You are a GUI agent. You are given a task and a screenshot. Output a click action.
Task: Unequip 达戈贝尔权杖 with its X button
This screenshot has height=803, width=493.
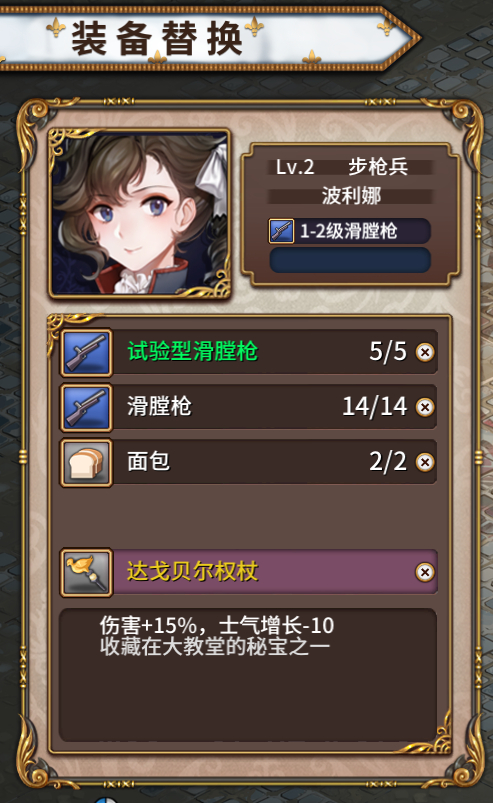(425, 572)
